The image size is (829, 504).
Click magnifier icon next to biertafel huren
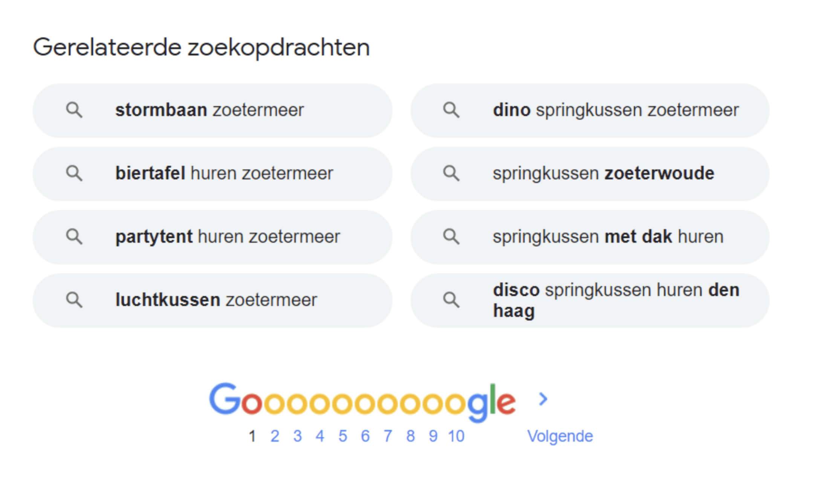[74, 174]
